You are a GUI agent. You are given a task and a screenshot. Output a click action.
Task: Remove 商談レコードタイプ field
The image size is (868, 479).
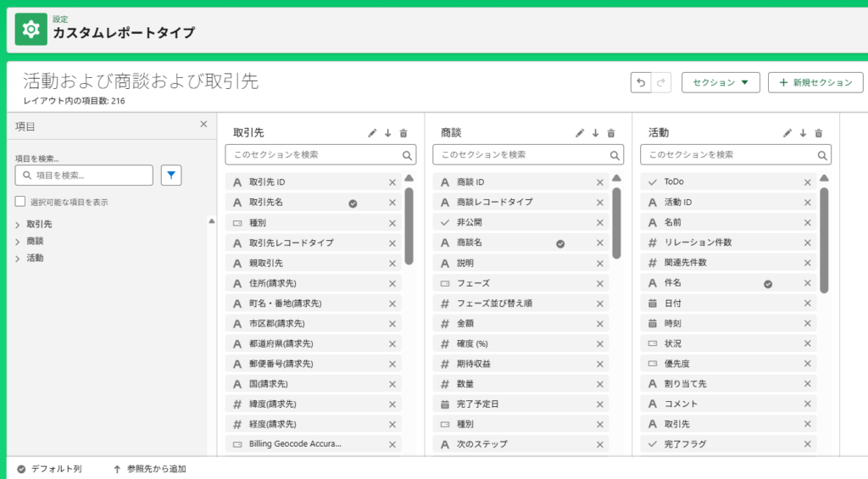600,203
